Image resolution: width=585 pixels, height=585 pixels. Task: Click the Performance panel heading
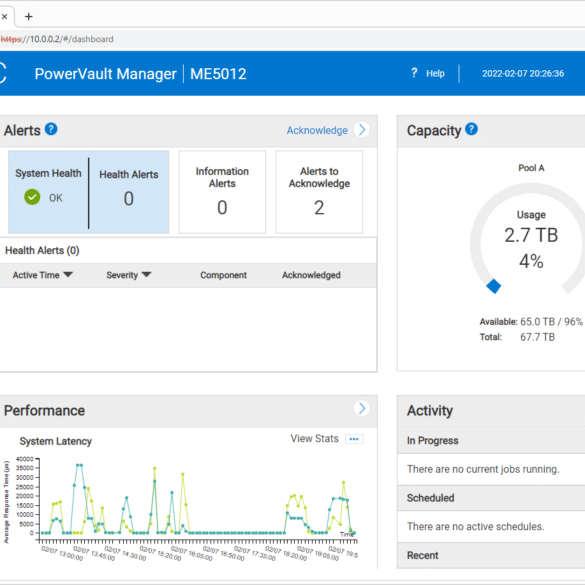coord(44,410)
